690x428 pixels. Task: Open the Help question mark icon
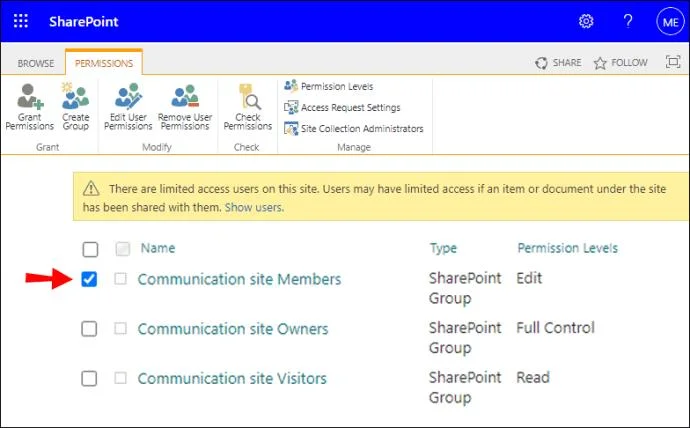tap(628, 21)
